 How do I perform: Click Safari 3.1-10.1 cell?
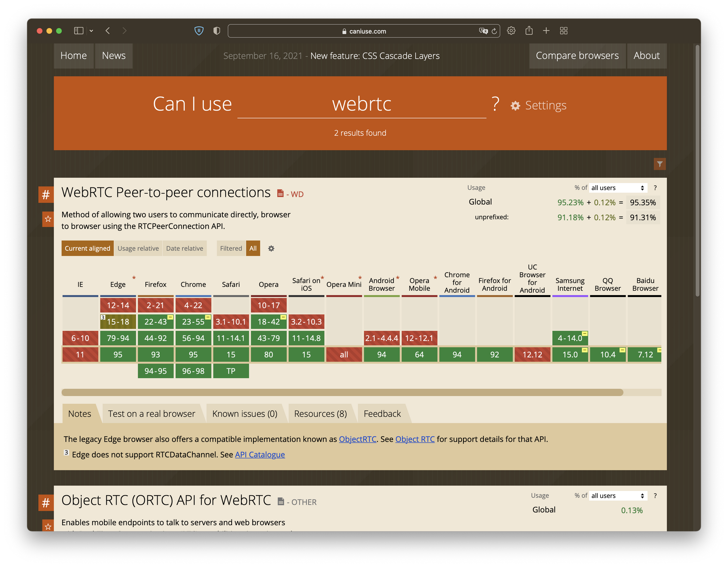tap(231, 322)
